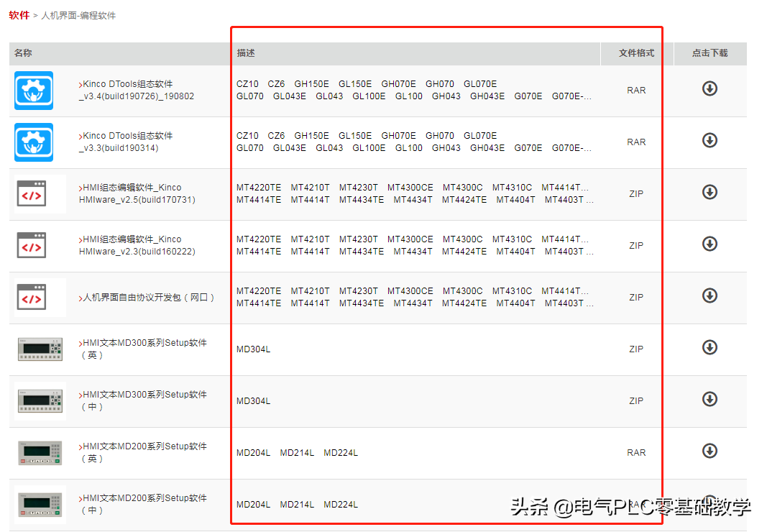Download Kinco DTools v3.4 RAR file
The height and width of the screenshot is (532, 767).
coord(709,88)
